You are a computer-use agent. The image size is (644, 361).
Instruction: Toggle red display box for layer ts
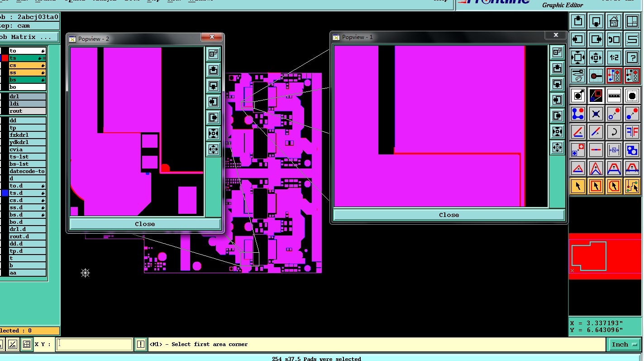(x=5, y=58)
